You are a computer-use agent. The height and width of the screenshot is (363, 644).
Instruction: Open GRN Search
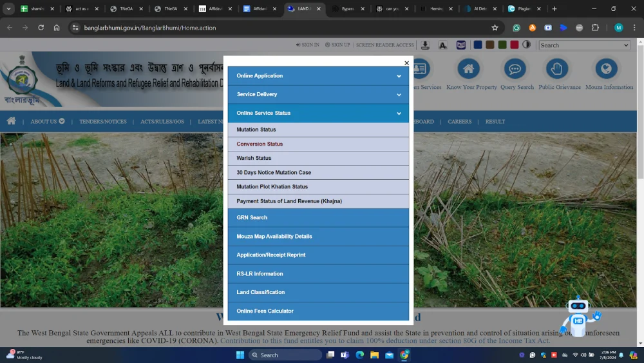point(318,217)
